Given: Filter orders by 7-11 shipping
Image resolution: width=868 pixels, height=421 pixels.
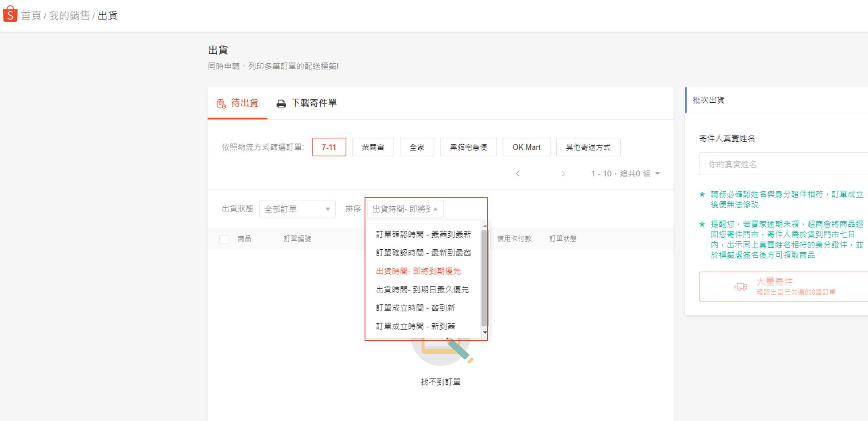Looking at the screenshot, I should coord(329,147).
